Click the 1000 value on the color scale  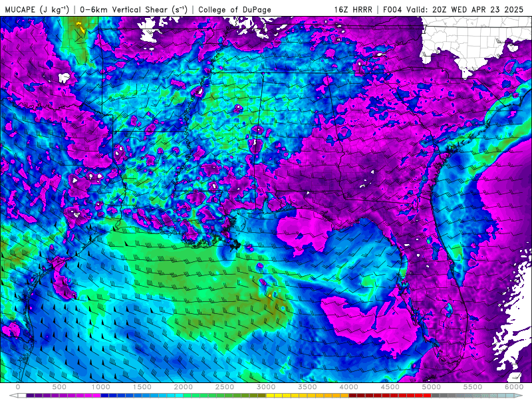(101, 387)
